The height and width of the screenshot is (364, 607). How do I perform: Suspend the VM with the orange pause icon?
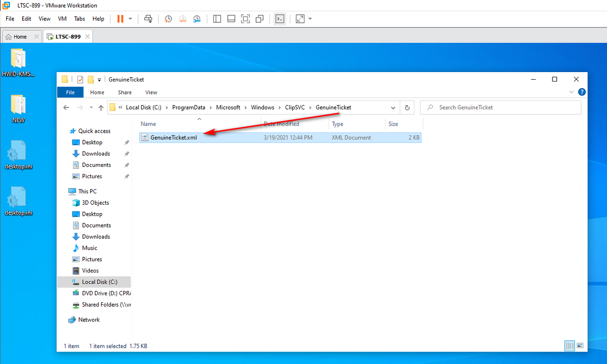(x=120, y=18)
